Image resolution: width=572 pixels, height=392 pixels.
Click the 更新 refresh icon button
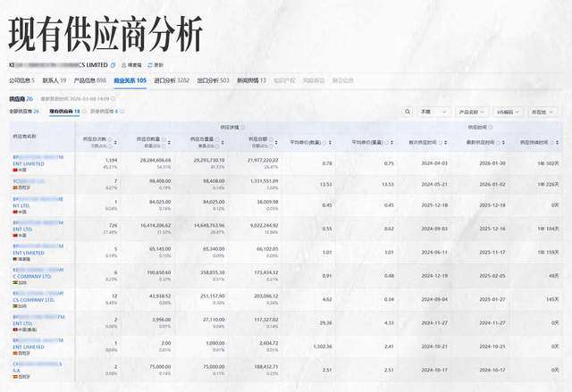156,65
